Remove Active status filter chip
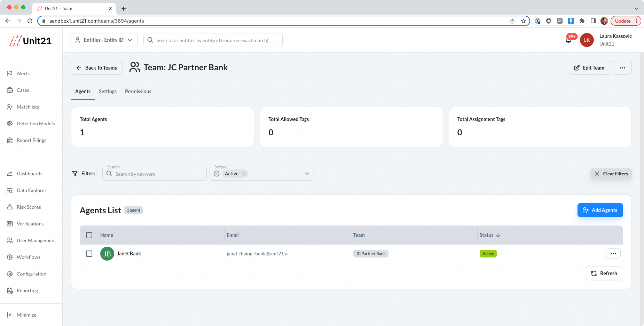 [244, 174]
